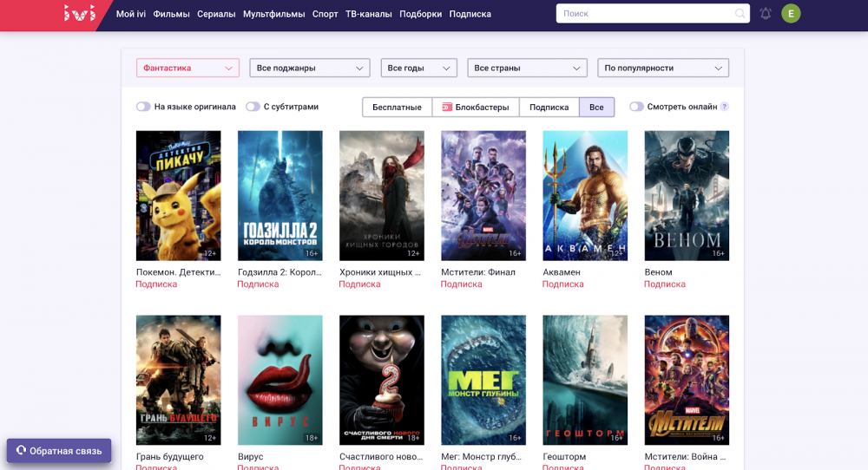The height and width of the screenshot is (470, 868).
Task: Open Мег: Монстр глубины poster
Action: click(483, 380)
